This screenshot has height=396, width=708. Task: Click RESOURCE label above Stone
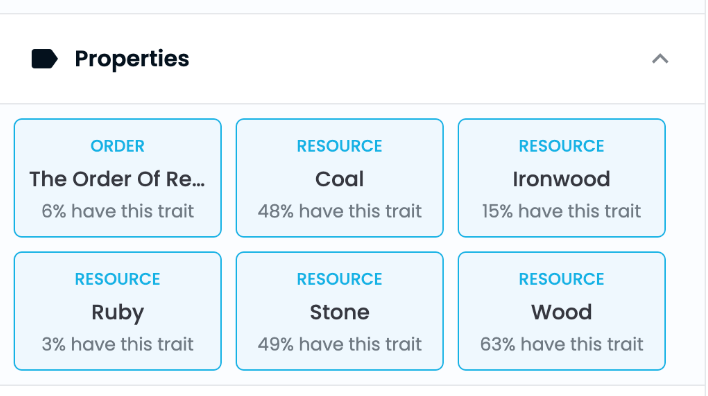340,280
